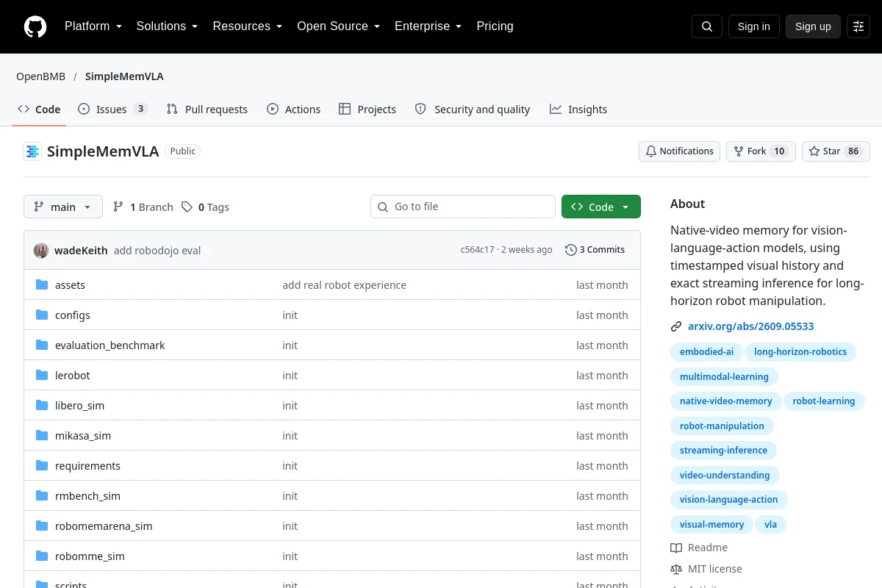This screenshot has height=588, width=882.
Task: Expand the Enterprise menu
Action: (x=428, y=26)
